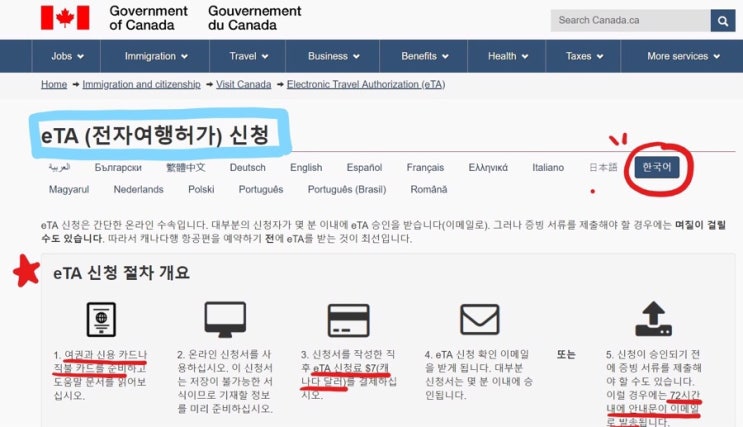This screenshot has height=427, width=743.
Task: Switch language to Български
Action: coord(118,167)
